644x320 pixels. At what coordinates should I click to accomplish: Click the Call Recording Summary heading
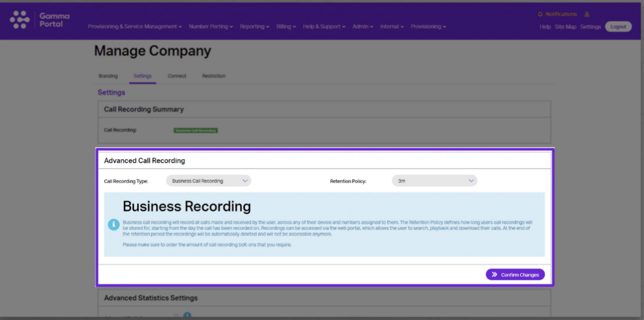tap(144, 110)
